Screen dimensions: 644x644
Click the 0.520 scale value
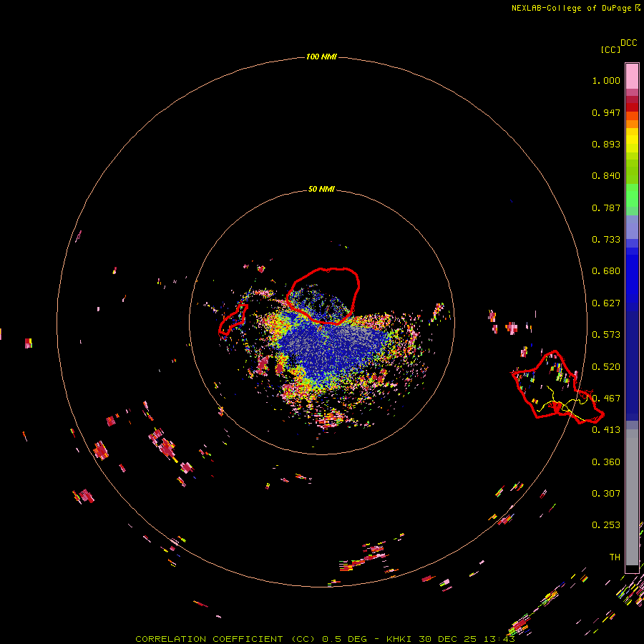(606, 367)
